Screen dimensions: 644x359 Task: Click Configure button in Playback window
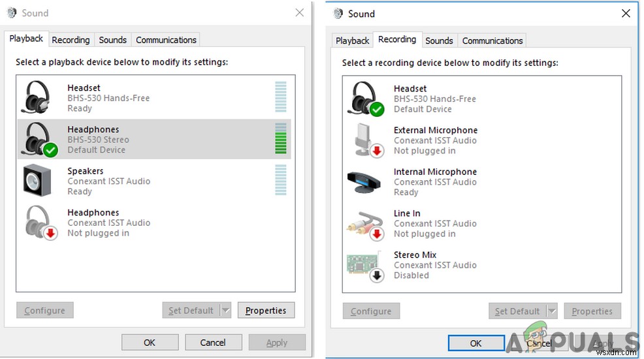[x=45, y=311]
